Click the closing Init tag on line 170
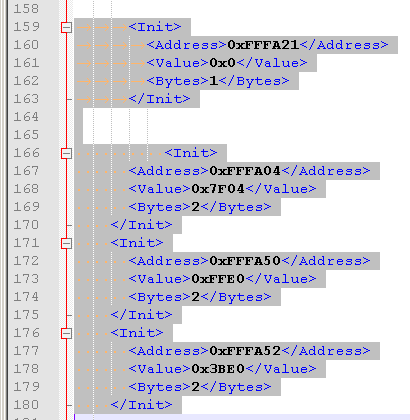This screenshot has width=410, height=420. pos(141,225)
